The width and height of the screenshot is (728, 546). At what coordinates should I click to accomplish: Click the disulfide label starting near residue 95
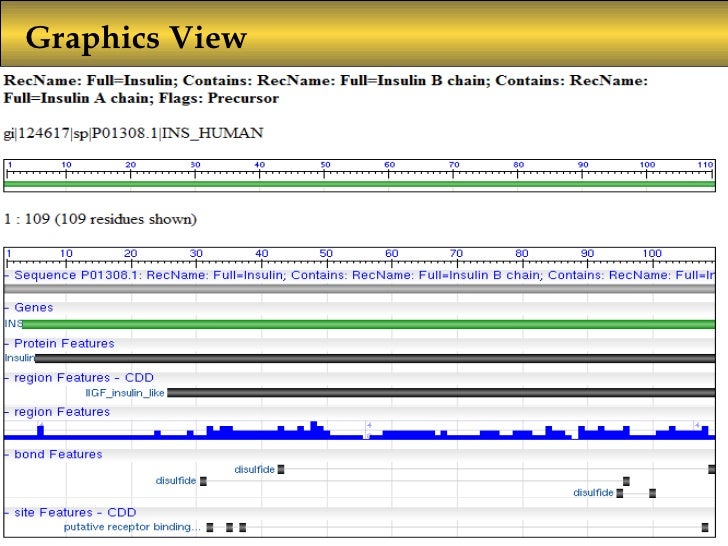point(593,493)
